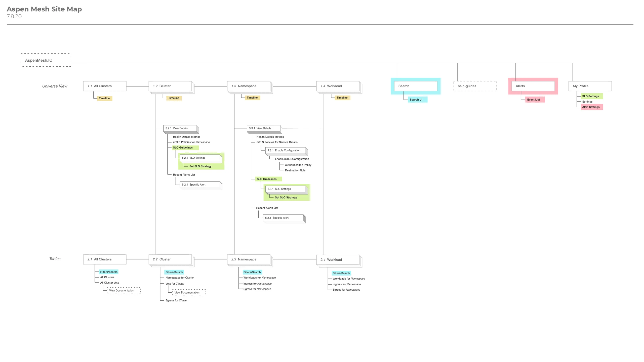Open the 2.3 Namespace table node
644x362 pixels.
pyautogui.click(x=249, y=259)
